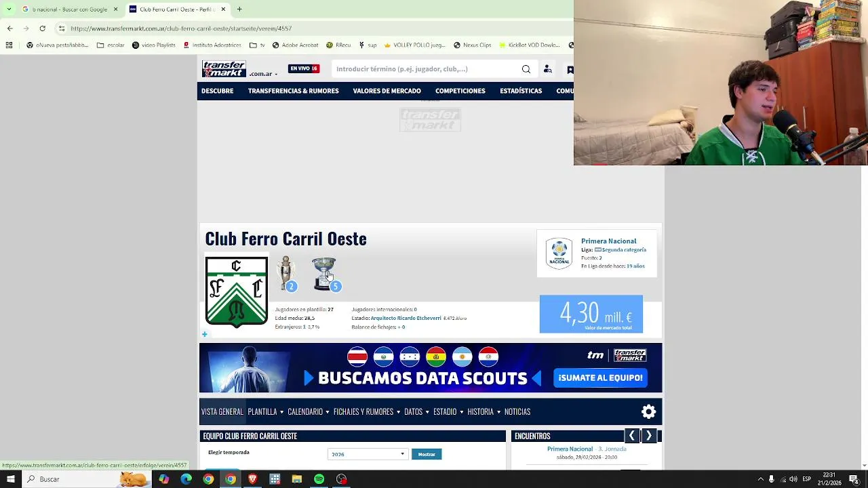This screenshot has width=868, height=488.
Task: Open the season selector showing 2026
Action: coord(367,454)
